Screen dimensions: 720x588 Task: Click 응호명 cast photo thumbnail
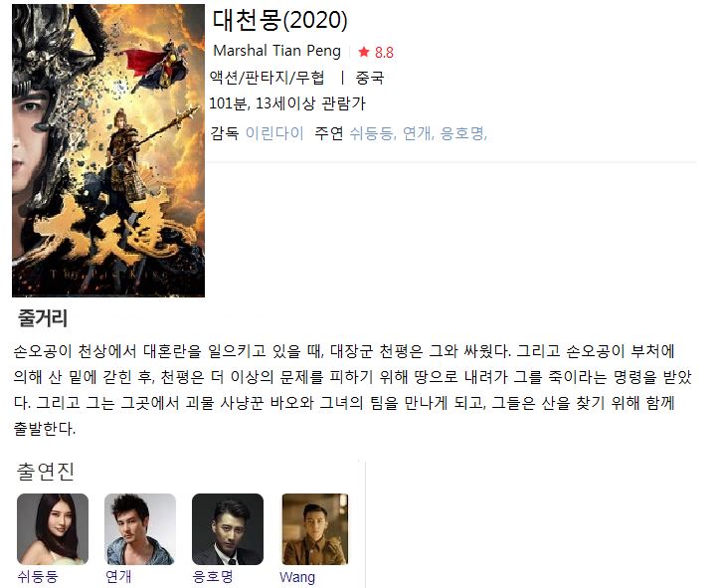228,529
